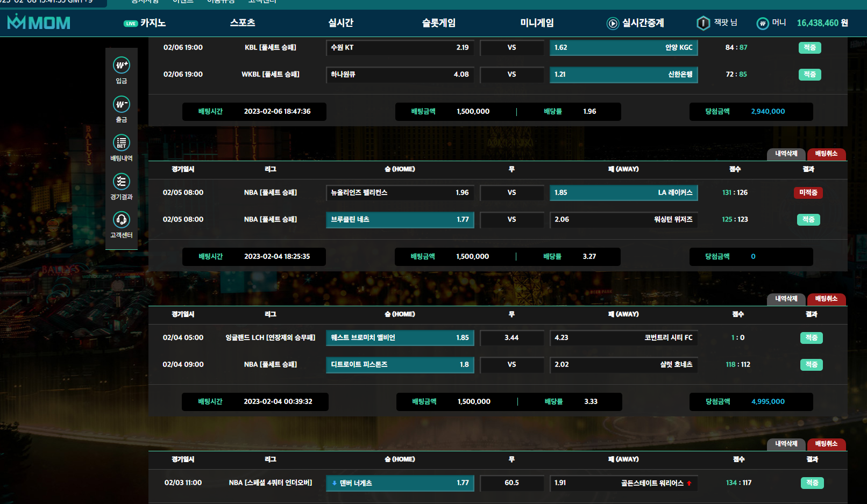Select the 미니게임 menu item
Screen dimensions: 867x504
pos(537,23)
